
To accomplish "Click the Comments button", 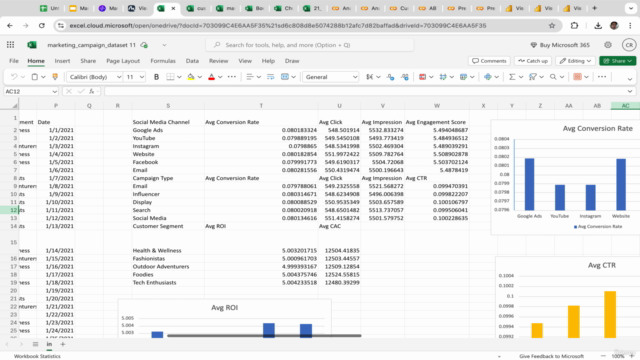I will (489, 61).
